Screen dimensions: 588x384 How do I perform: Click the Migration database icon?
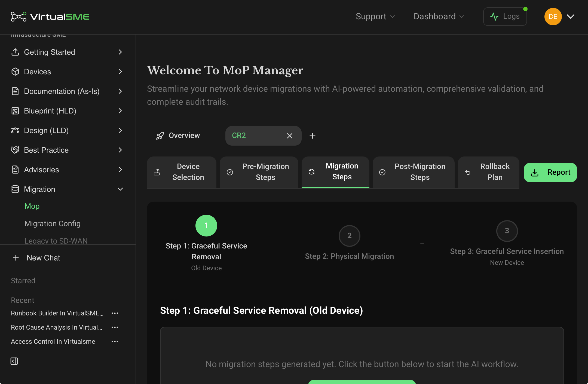[x=15, y=189]
